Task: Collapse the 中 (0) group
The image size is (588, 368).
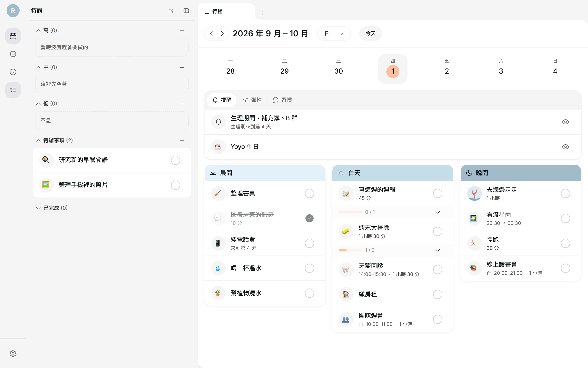Action: tap(38, 67)
